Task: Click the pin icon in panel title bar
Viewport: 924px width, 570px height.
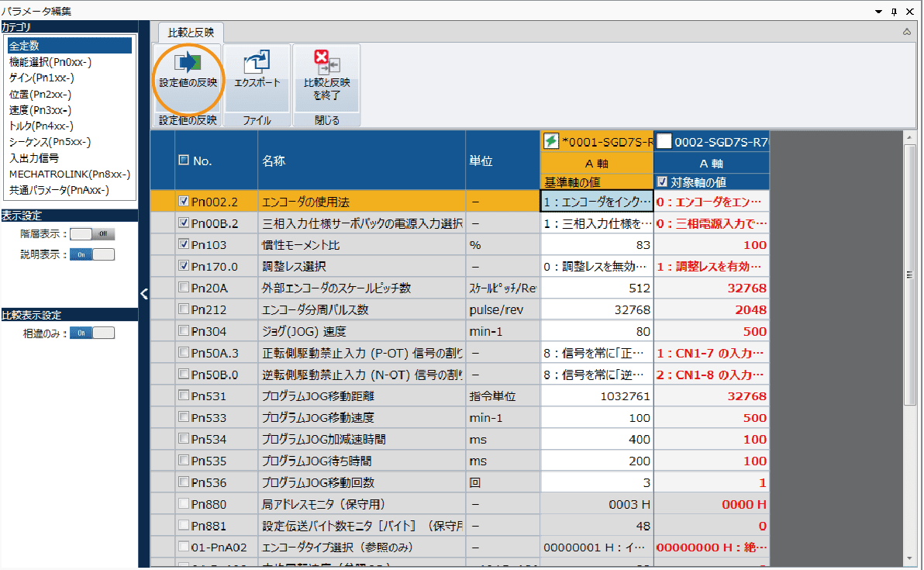Action: pos(894,11)
